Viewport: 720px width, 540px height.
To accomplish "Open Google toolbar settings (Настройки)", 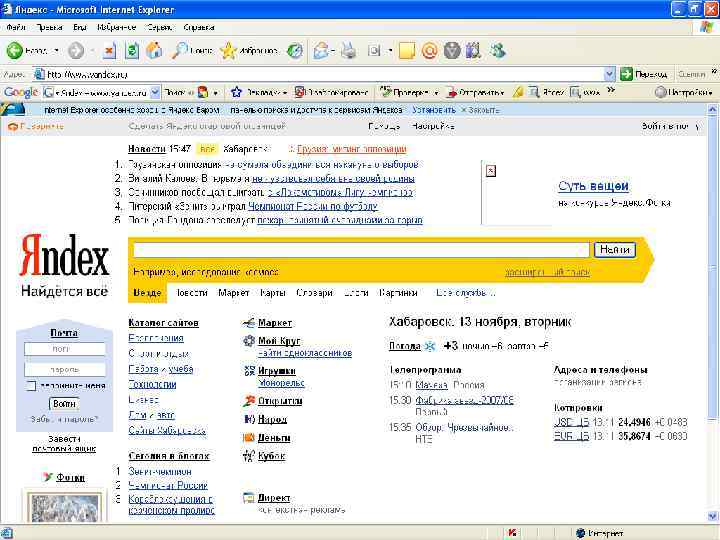I will tap(684, 92).
